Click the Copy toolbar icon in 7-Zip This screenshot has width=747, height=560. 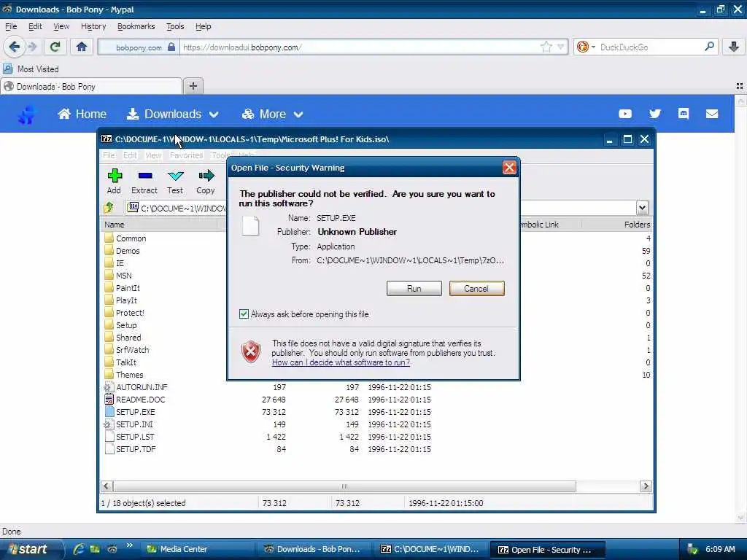[206, 176]
